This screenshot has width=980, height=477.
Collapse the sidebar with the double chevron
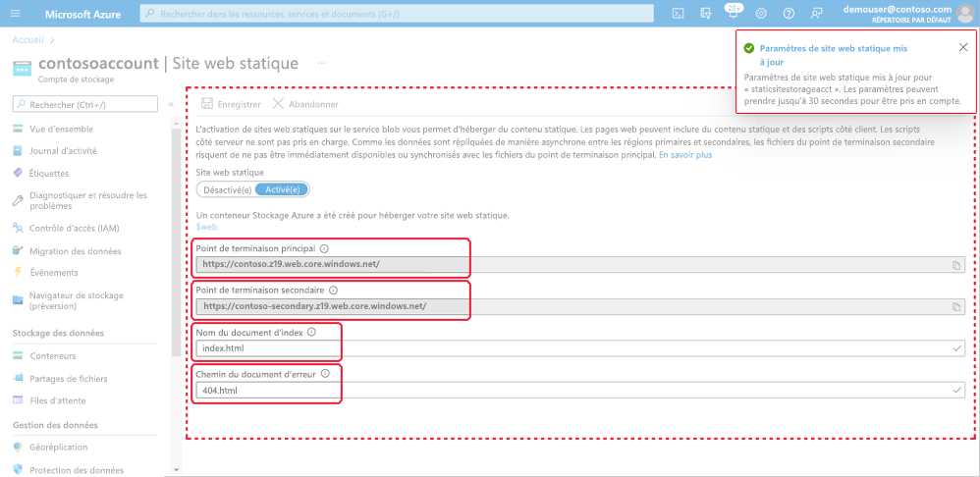coord(171,104)
